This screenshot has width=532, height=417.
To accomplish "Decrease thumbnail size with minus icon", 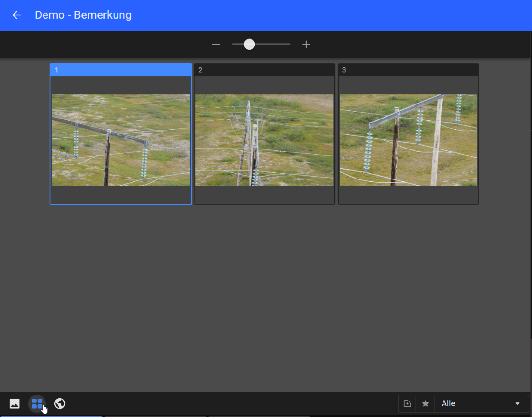I will [x=216, y=45].
